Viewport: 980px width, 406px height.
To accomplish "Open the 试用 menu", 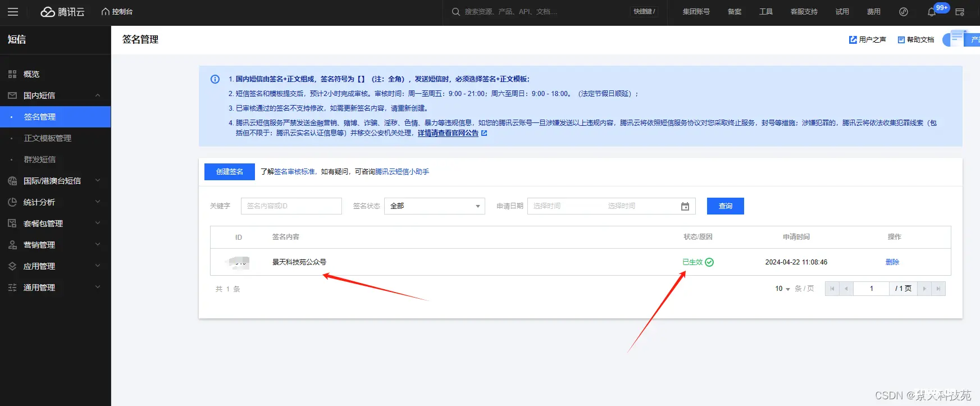I will pos(842,12).
